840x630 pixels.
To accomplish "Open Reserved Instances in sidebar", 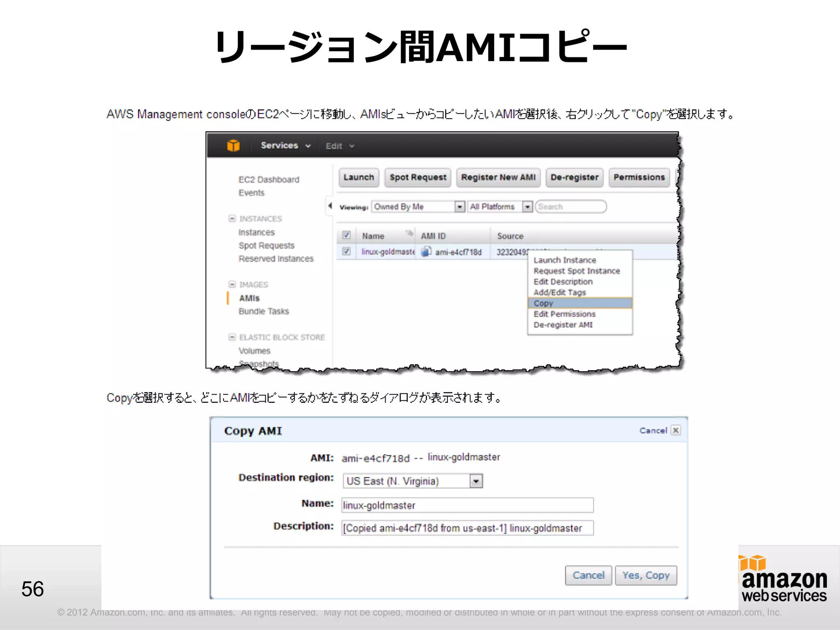I will 276,259.
